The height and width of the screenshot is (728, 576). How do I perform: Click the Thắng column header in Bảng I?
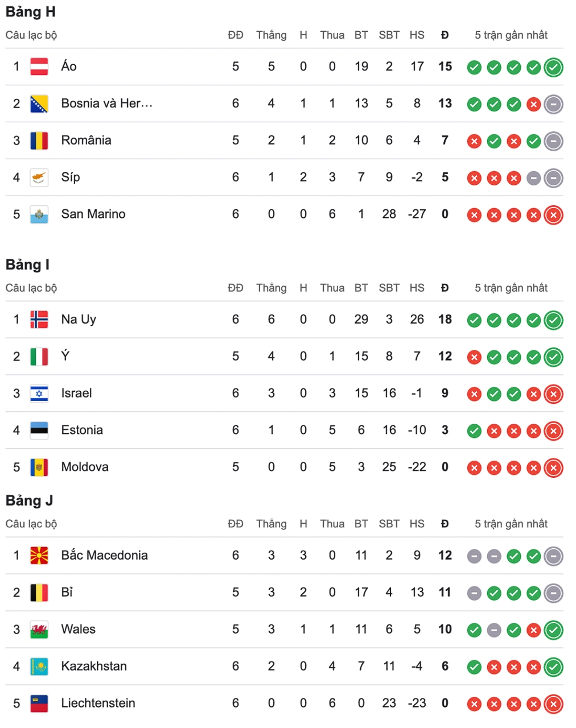coord(271,288)
